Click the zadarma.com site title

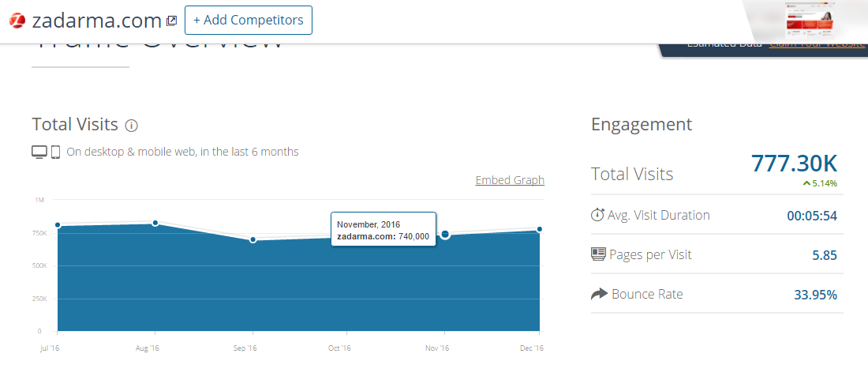(x=97, y=21)
